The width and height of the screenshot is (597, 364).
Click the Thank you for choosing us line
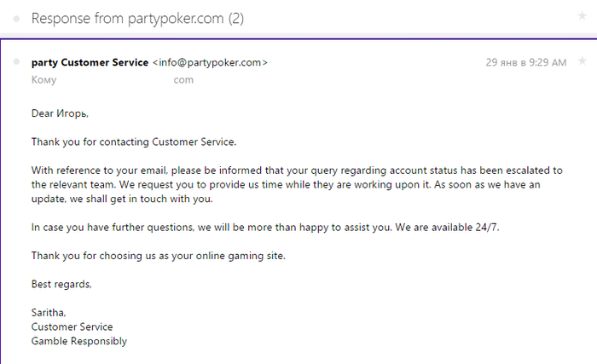click(x=158, y=256)
